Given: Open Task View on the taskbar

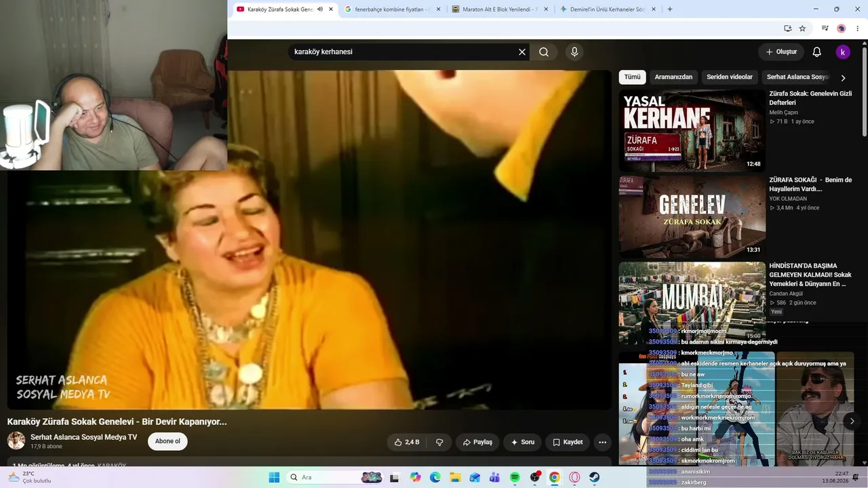Looking at the screenshot, I should [395, 477].
